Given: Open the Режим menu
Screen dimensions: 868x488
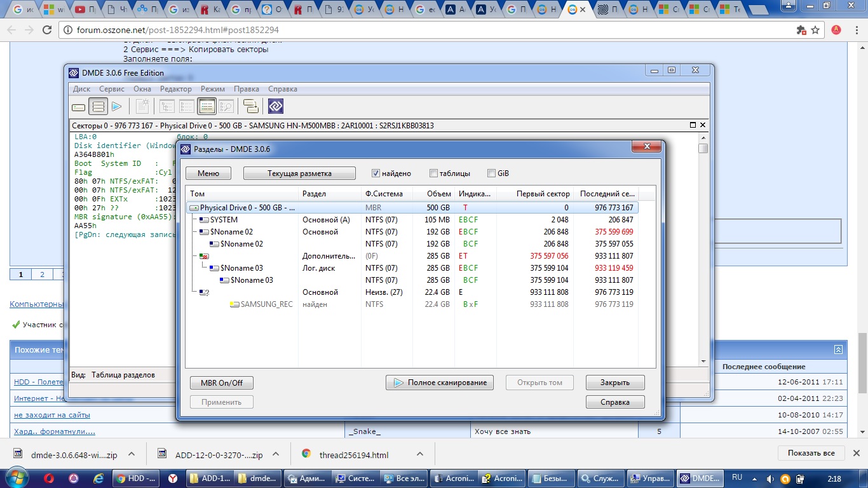Looking at the screenshot, I should tap(213, 89).
